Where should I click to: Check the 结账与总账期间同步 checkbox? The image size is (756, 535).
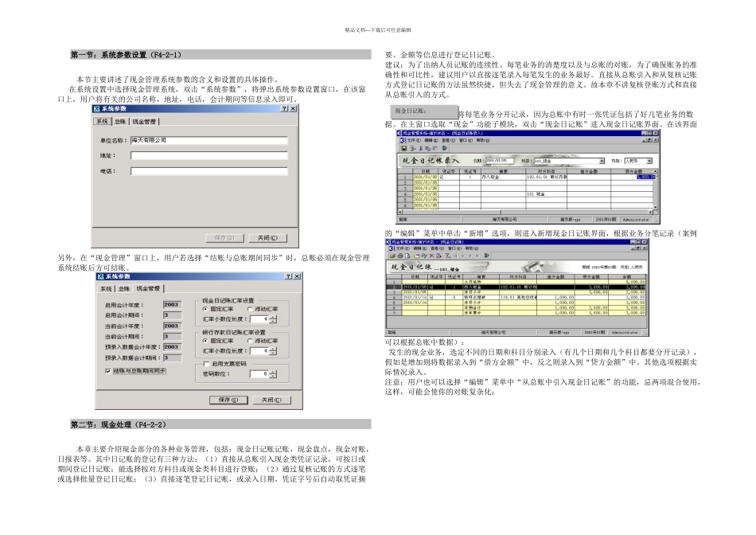tap(107, 371)
